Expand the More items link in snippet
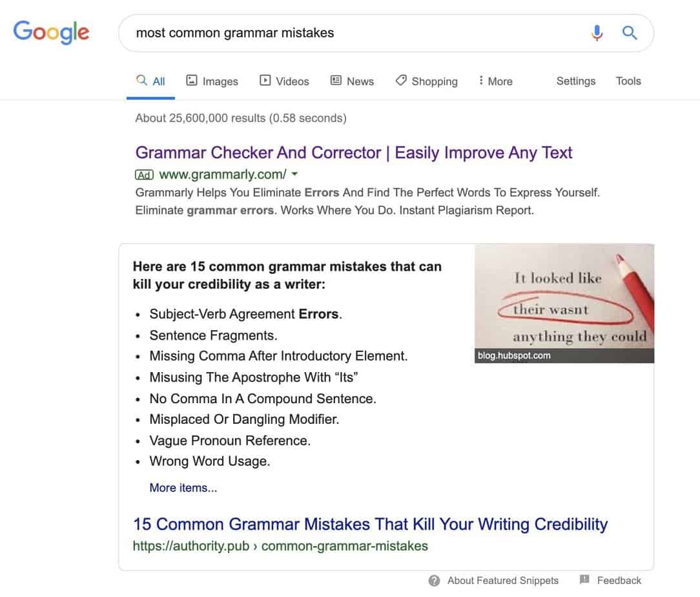This screenshot has width=700, height=597. pyautogui.click(x=183, y=488)
